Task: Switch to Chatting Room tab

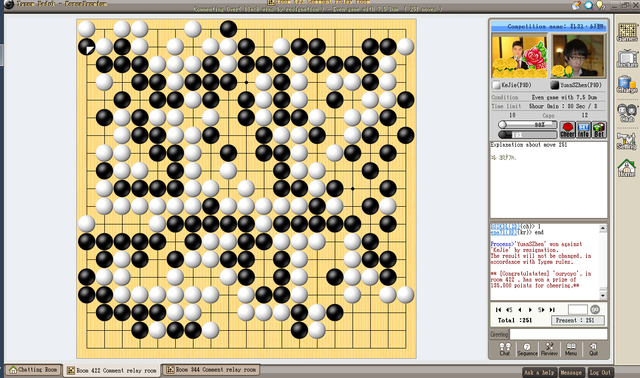Action: tap(33, 370)
